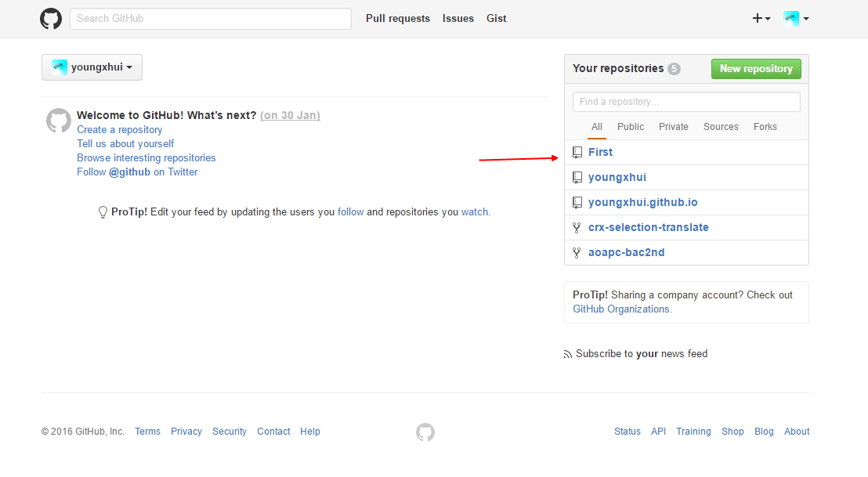Open the Blog footer link
The image size is (868, 477).
click(764, 432)
